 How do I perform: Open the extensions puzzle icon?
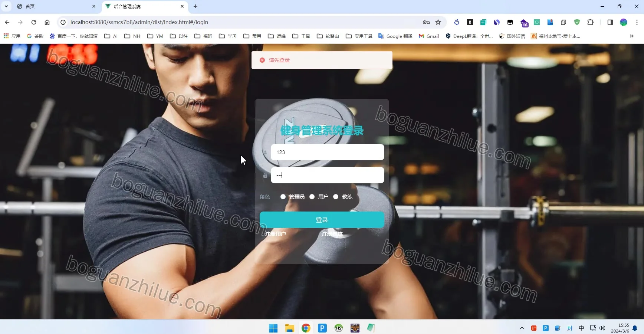point(590,22)
